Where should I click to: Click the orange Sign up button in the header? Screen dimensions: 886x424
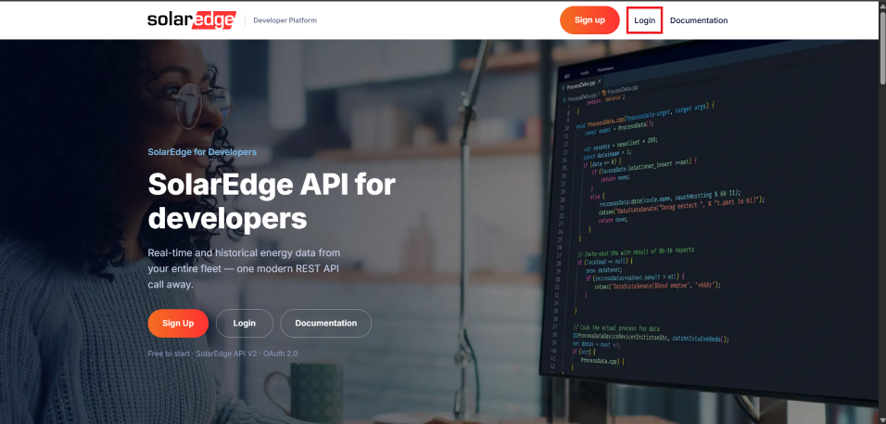(x=589, y=20)
